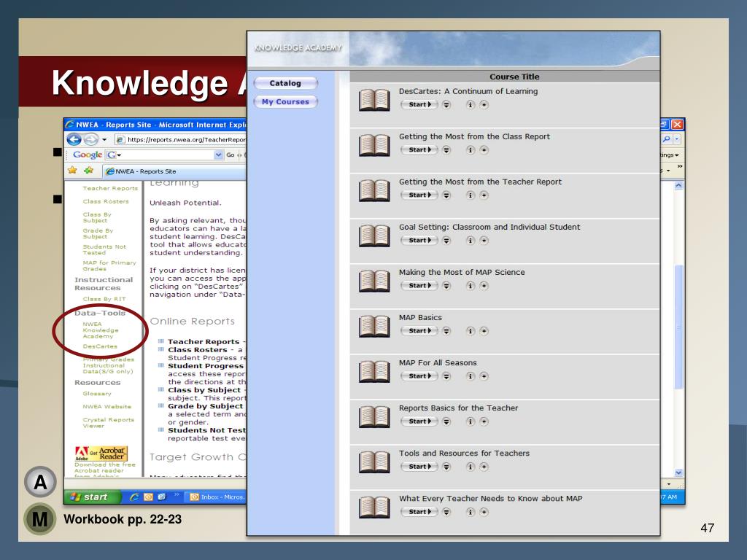This screenshot has width=747, height=560.
Task: Open book icon for MAP Basics course
Action: click(x=374, y=326)
